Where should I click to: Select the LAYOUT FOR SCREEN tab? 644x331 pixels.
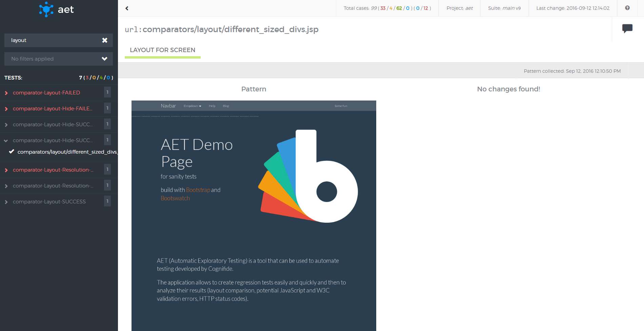(x=162, y=50)
